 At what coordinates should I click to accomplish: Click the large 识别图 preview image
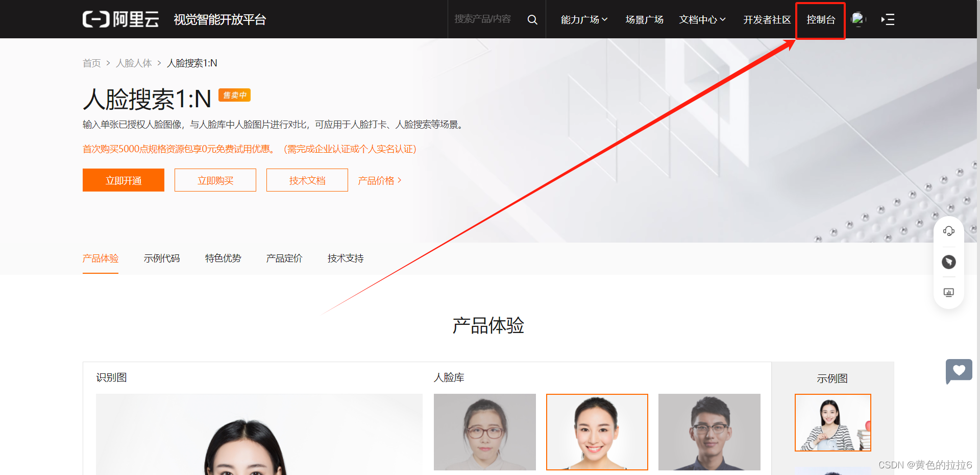click(259, 434)
